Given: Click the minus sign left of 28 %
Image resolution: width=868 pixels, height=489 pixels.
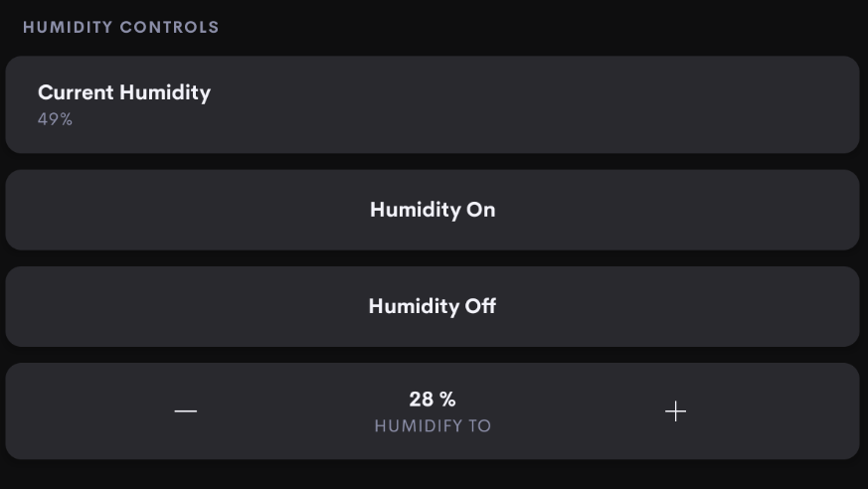Looking at the screenshot, I should click(186, 411).
